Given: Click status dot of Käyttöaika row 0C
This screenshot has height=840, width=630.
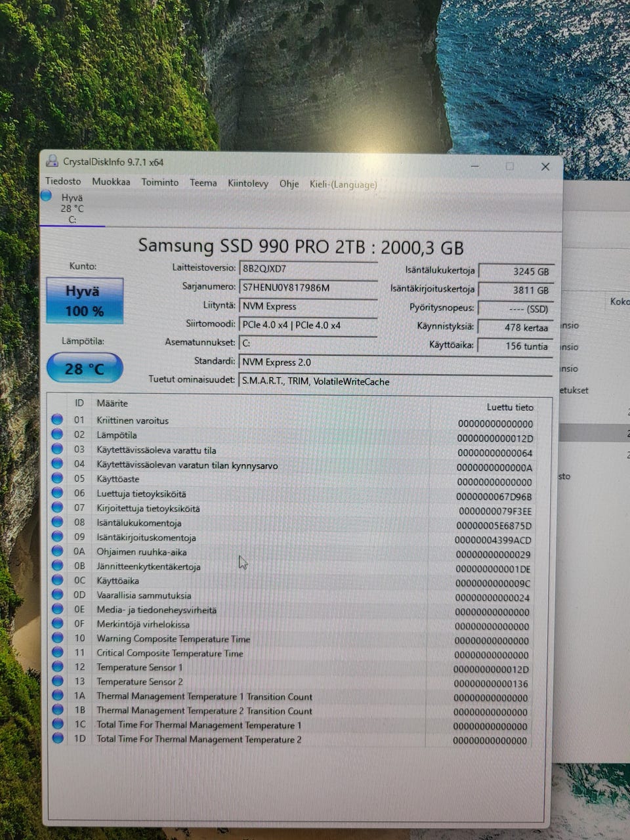Looking at the screenshot, I should [x=57, y=579].
